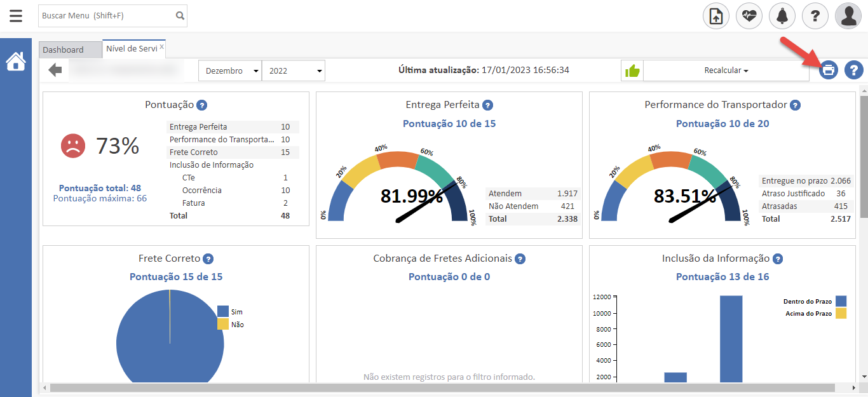Image resolution: width=868 pixels, height=397 pixels.
Task: Open the Dezembro month dropdown
Action: (230, 71)
